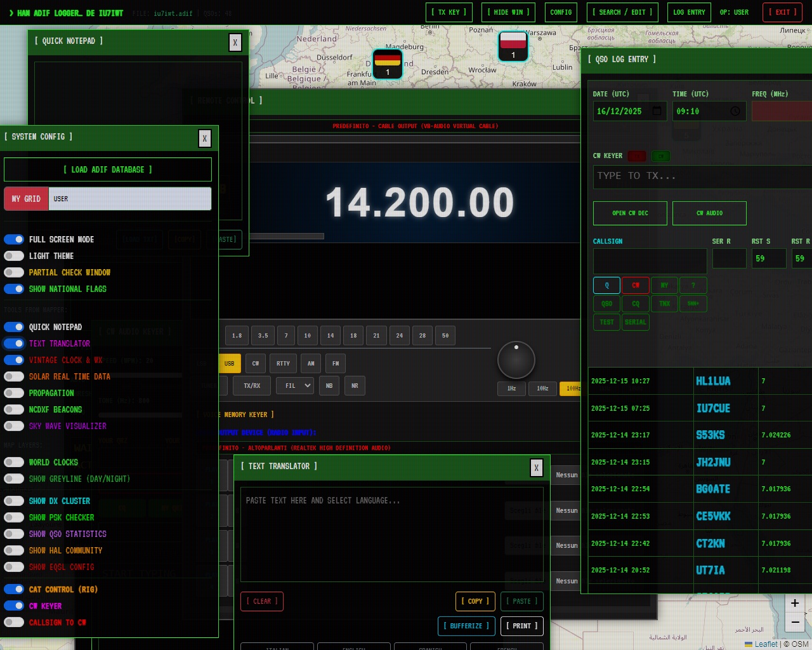Select the HL1LUA log entry row

click(698, 381)
